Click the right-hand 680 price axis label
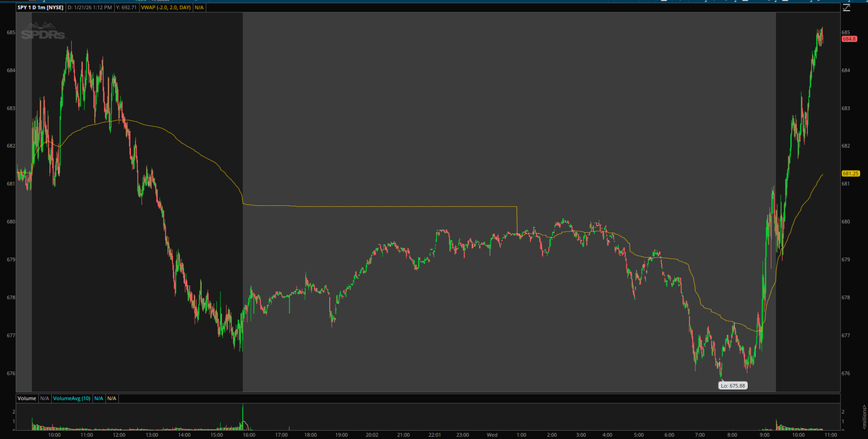Viewport: 868px width, 439px height. click(x=846, y=221)
